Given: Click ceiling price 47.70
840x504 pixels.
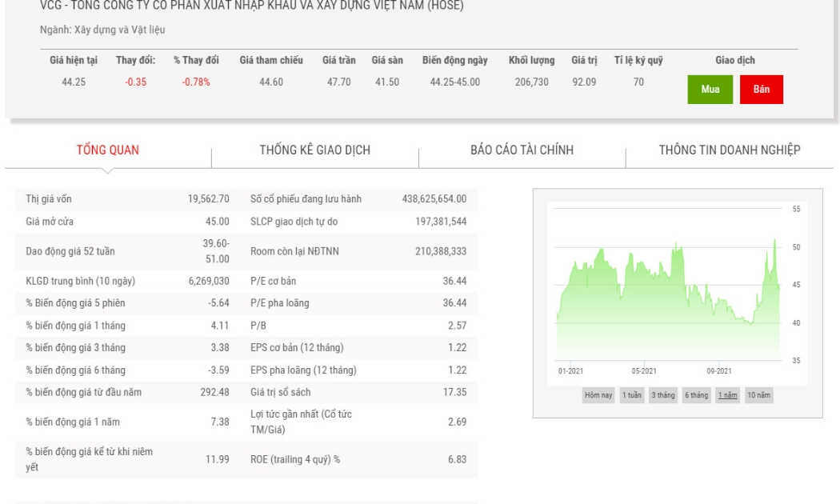Looking at the screenshot, I should tap(339, 82).
